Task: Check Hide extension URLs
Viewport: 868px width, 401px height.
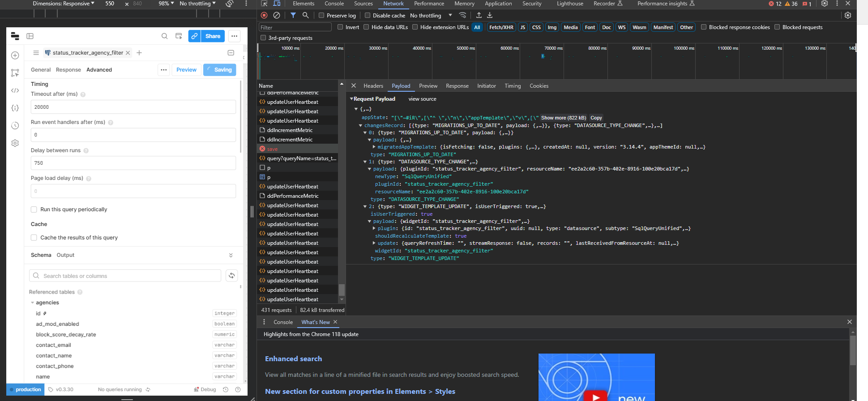Action: [415, 27]
